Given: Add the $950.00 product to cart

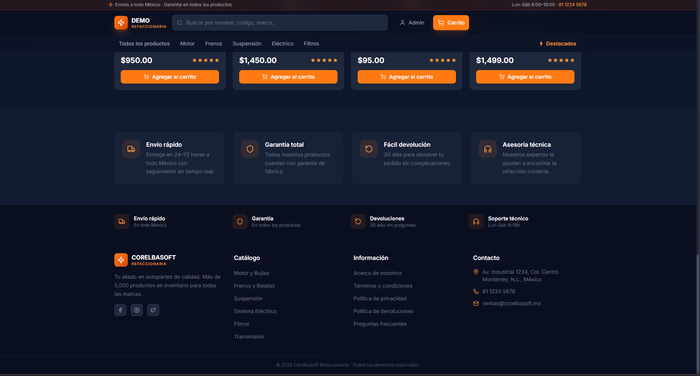Looking at the screenshot, I should click(x=170, y=77).
